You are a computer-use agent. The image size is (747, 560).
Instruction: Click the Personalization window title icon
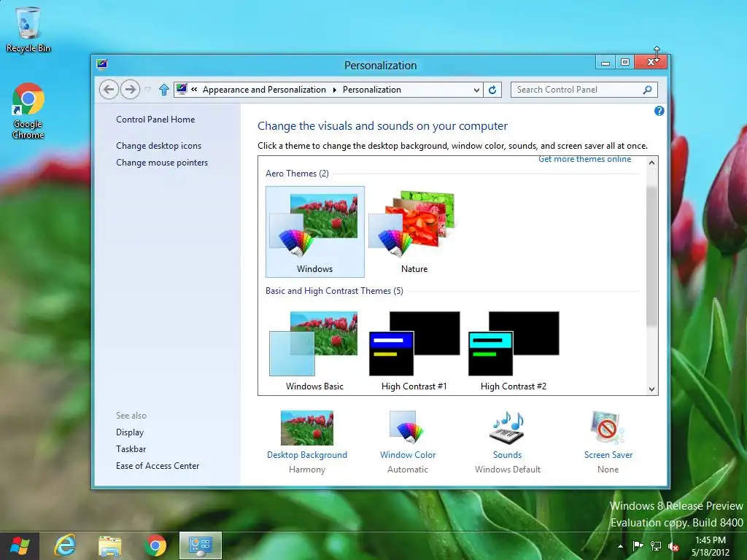(x=102, y=64)
